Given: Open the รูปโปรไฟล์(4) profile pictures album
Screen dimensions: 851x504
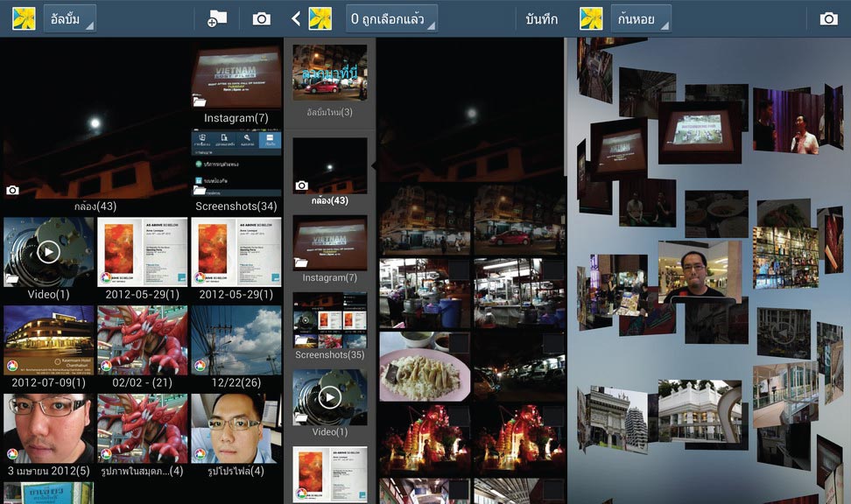Looking at the screenshot, I should (x=236, y=436).
